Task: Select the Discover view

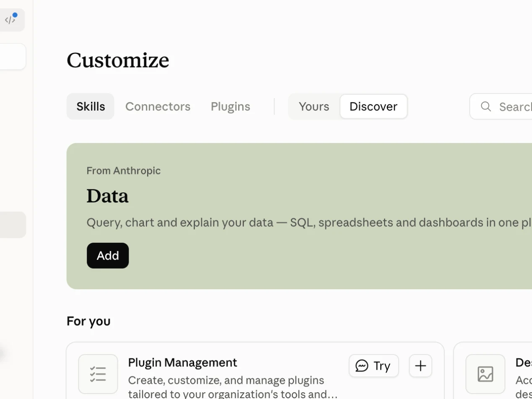Action: (x=374, y=106)
